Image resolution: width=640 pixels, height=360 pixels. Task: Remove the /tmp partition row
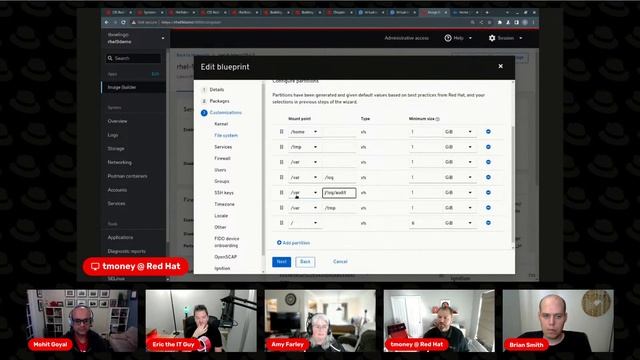click(x=488, y=147)
